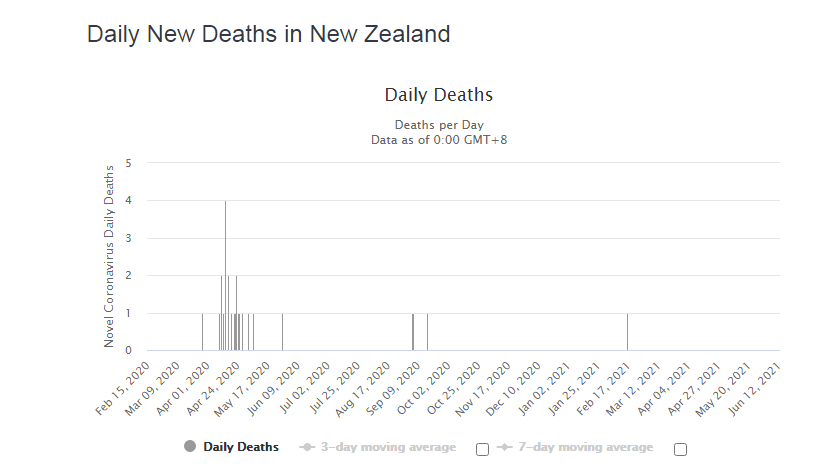Click the Daily Deaths chart title

click(x=438, y=95)
